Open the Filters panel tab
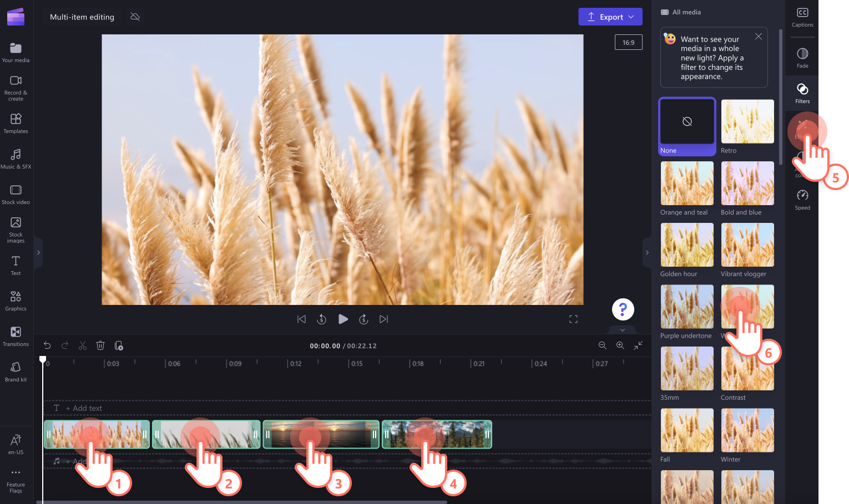 click(802, 93)
